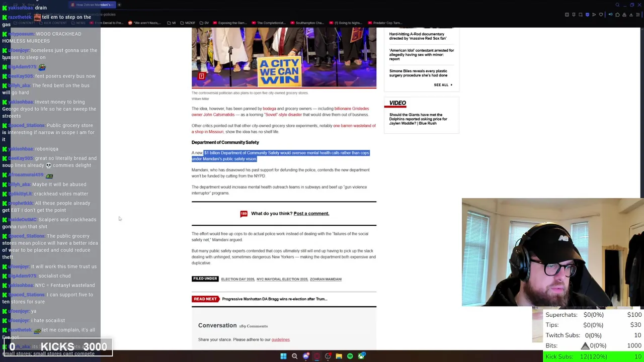Click 'Conversation 189 Comments' heading
Screen dimensions: 644x362
click(x=233, y=326)
